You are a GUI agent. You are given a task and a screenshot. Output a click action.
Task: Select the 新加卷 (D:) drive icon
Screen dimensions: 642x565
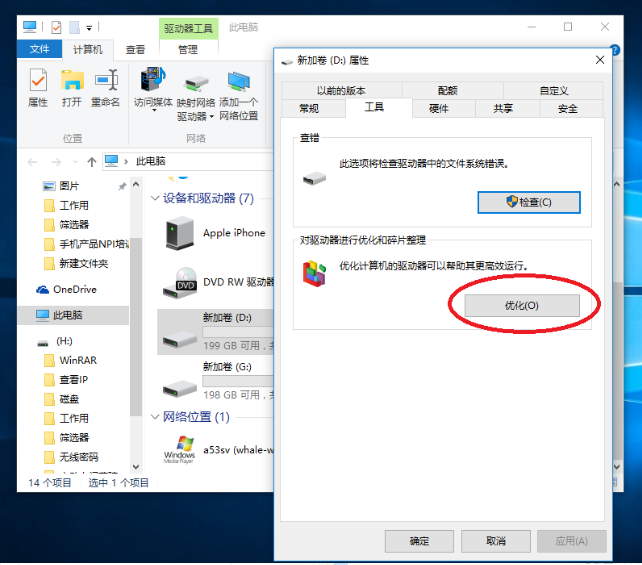click(180, 338)
